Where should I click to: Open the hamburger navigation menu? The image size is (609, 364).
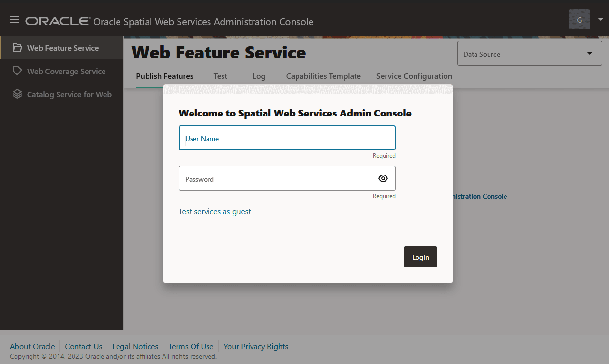(15, 20)
